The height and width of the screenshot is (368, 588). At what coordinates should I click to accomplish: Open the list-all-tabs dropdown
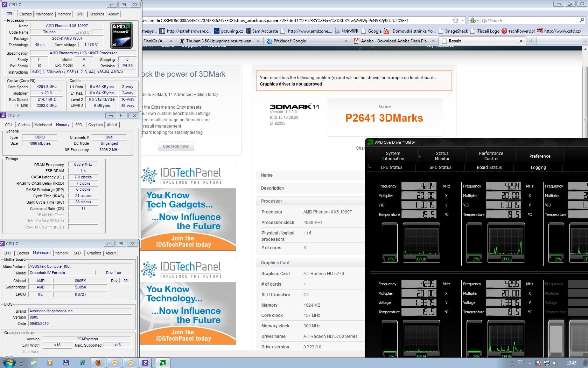click(x=585, y=41)
